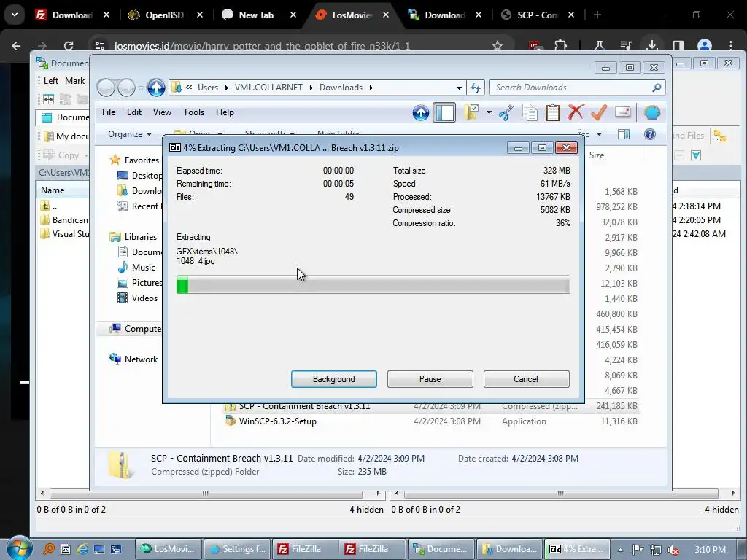The height and width of the screenshot is (560, 747).
Task: Pause the 7-Zip extraction
Action: point(430,379)
